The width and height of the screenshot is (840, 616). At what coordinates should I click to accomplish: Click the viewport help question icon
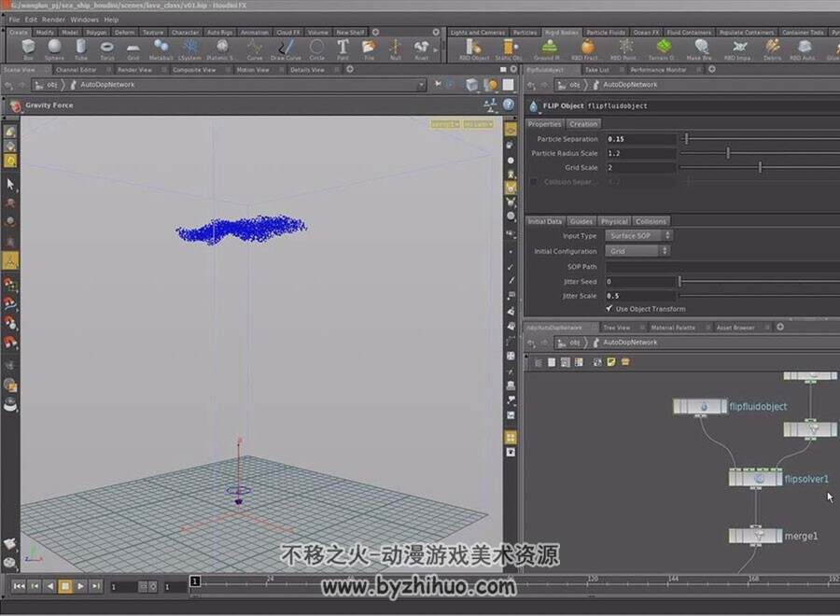point(509,105)
